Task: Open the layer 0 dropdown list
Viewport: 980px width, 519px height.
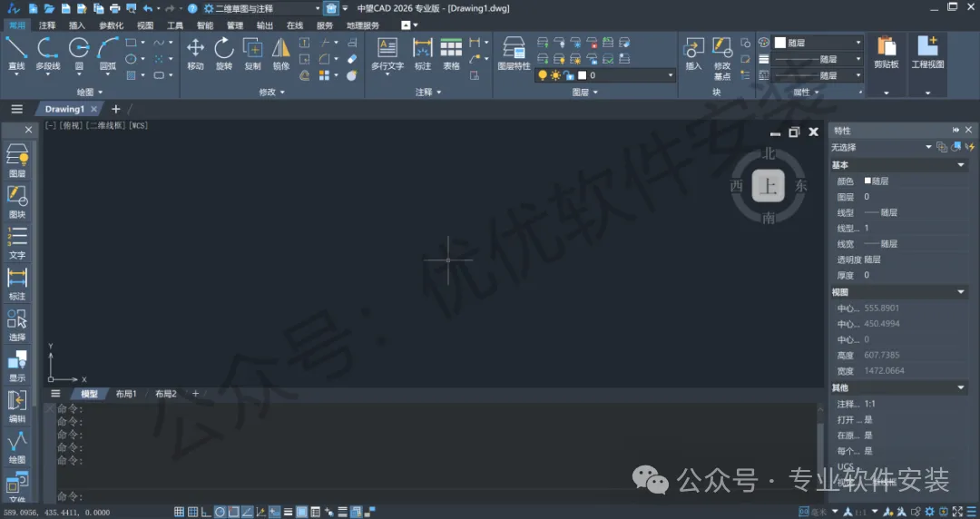Action: [x=671, y=75]
